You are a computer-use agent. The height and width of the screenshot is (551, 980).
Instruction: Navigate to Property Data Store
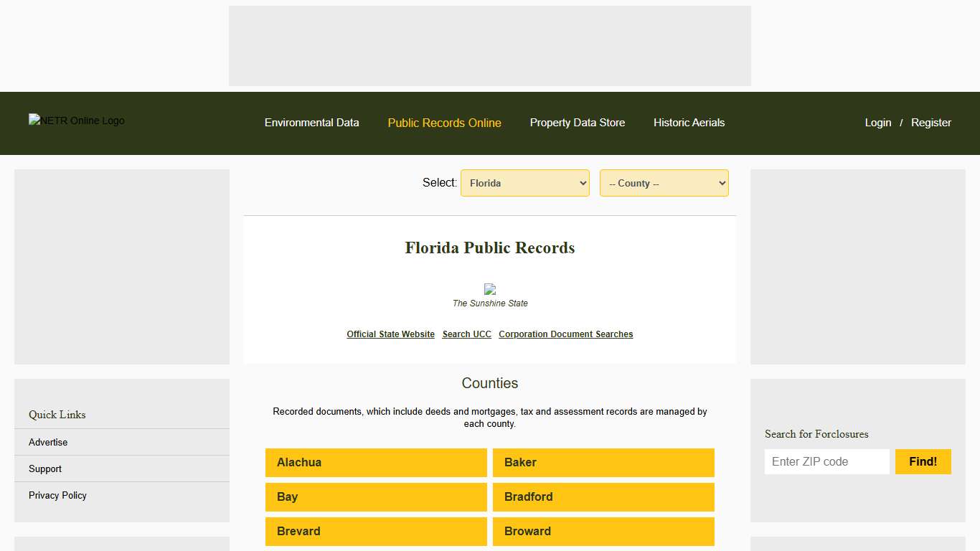click(578, 123)
